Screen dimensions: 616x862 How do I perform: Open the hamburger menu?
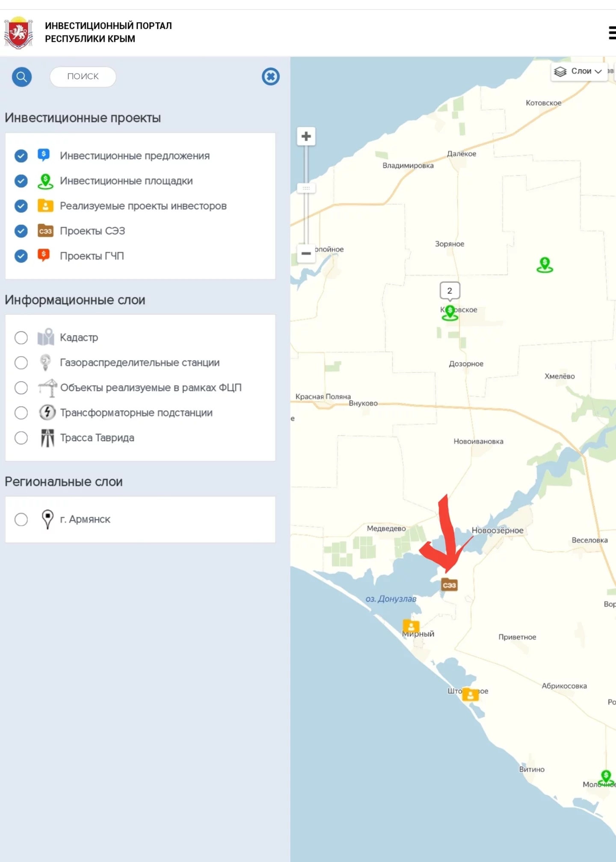coord(612,33)
